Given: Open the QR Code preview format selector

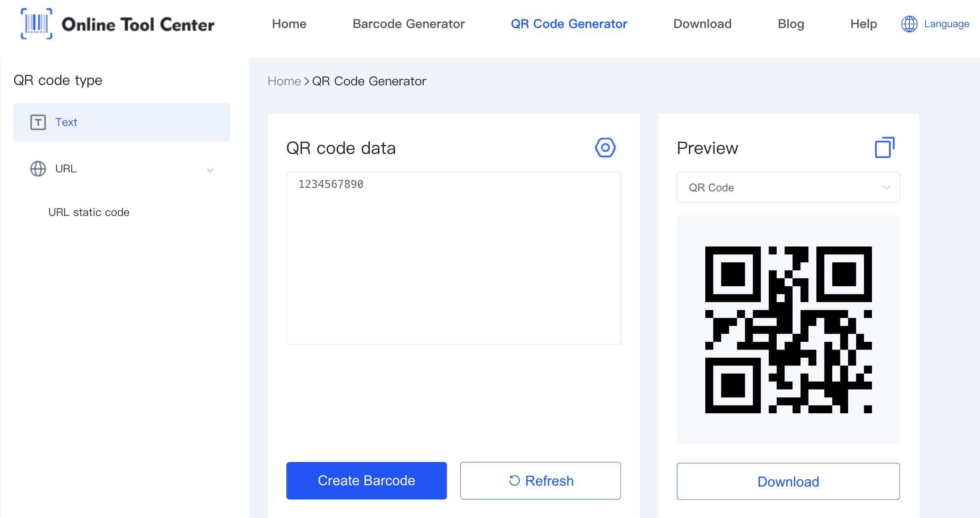Looking at the screenshot, I should pyautogui.click(x=788, y=188).
